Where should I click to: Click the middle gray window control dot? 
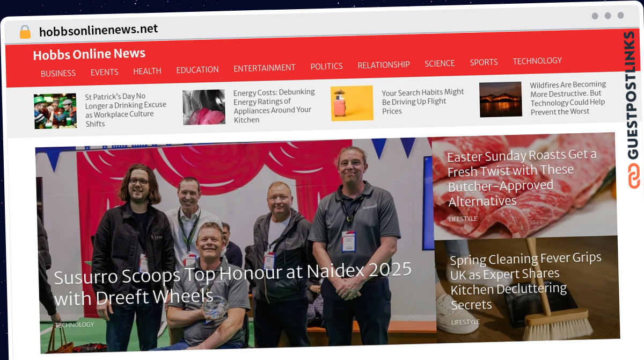608,16
